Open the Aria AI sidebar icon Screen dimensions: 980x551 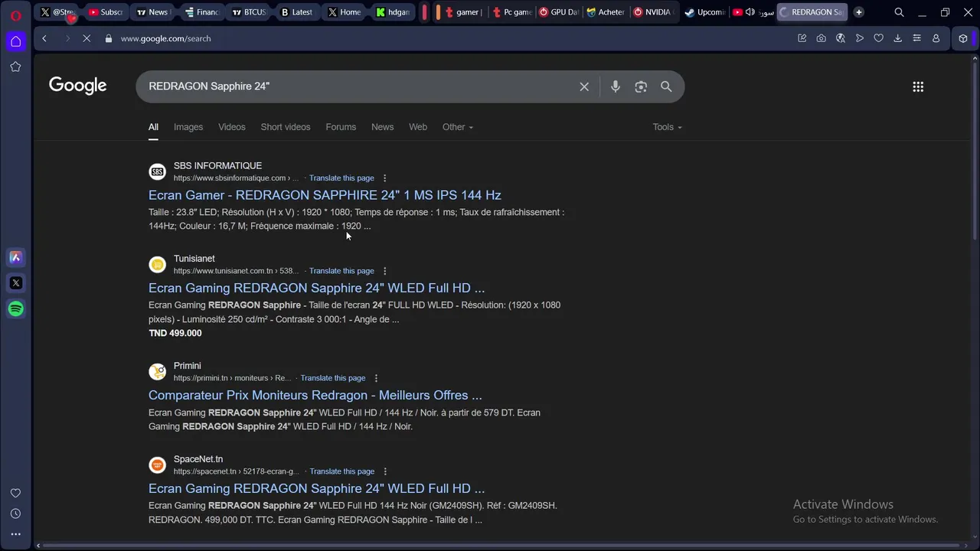pyautogui.click(x=15, y=257)
